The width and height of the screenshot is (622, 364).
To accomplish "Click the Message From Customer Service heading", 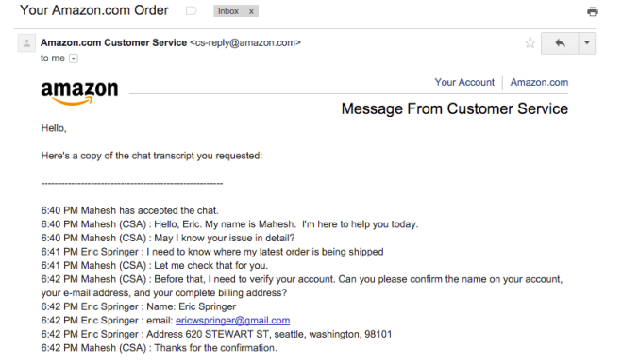I will click(x=455, y=108).
